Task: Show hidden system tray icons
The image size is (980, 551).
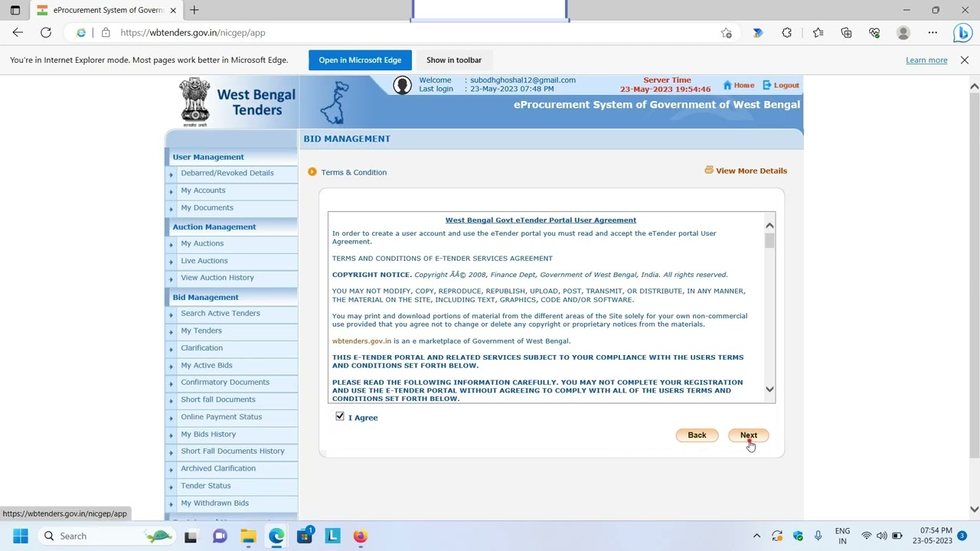Action: (756, 536)
